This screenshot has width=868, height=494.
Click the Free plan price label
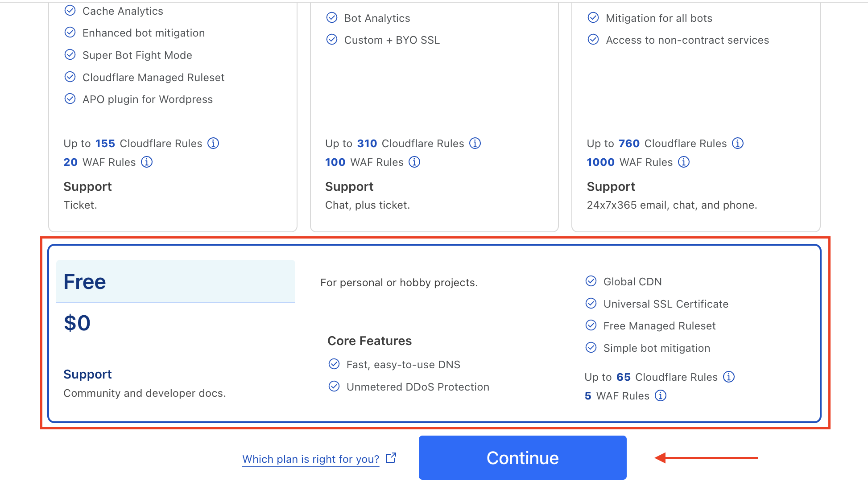pos(77,322)
